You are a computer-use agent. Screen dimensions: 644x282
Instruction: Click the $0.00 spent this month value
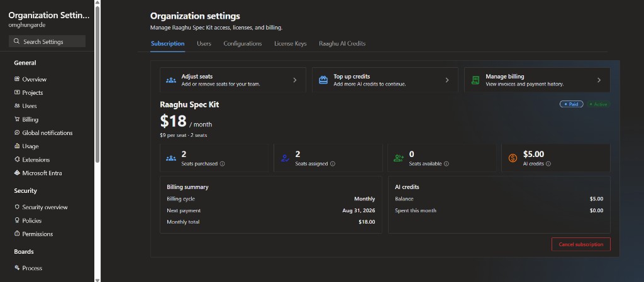tap(596, 210)
